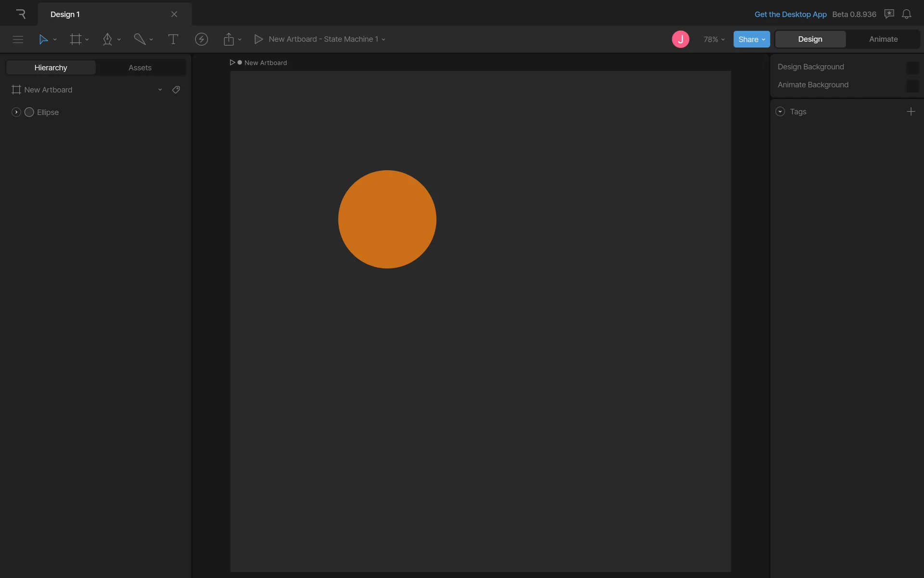Select the arrow Select tool
924x578 pixels.
tap(43, 39)
